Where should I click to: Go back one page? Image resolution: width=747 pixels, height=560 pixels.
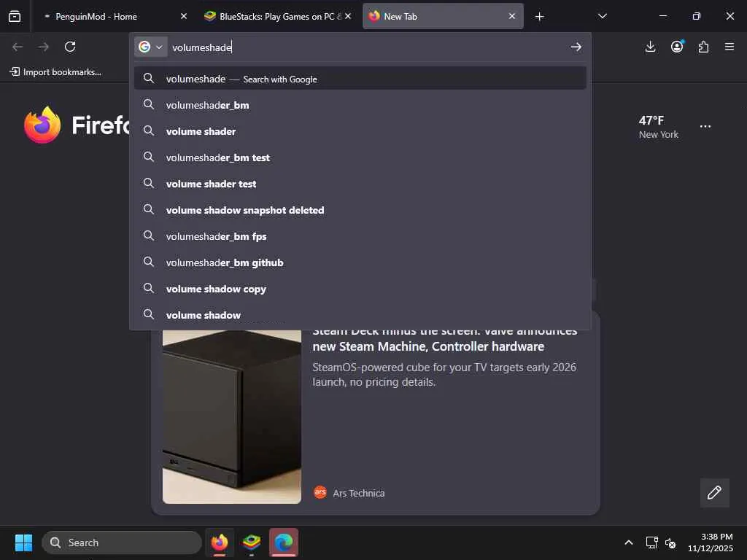coord(18,47)
